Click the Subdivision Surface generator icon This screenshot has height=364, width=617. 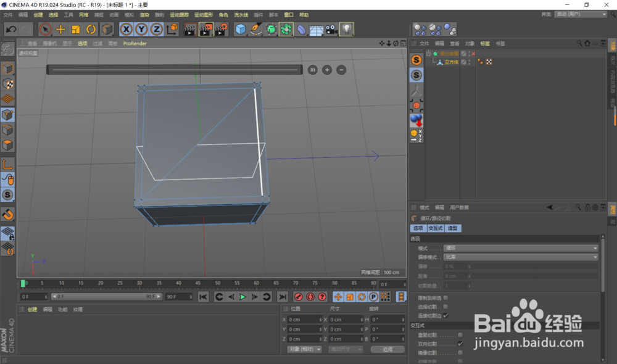click(x=271, y=29)
